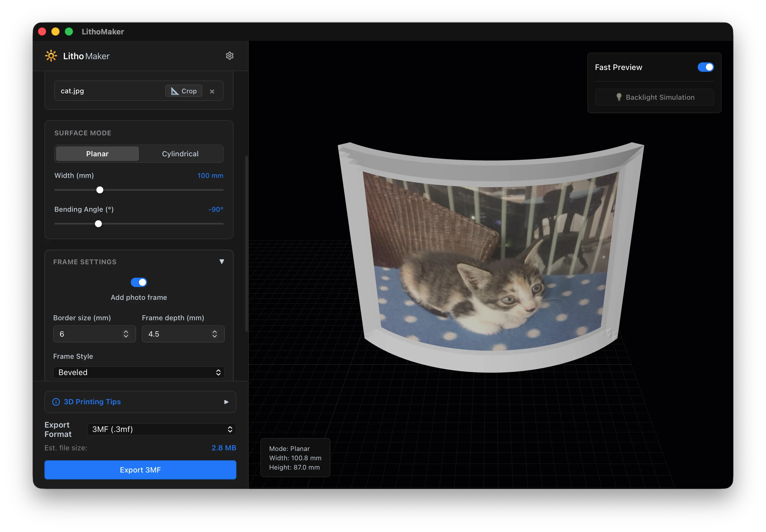Click the Backlight Simulation bulb icon
766x532 pixels.
pos(619,97)
